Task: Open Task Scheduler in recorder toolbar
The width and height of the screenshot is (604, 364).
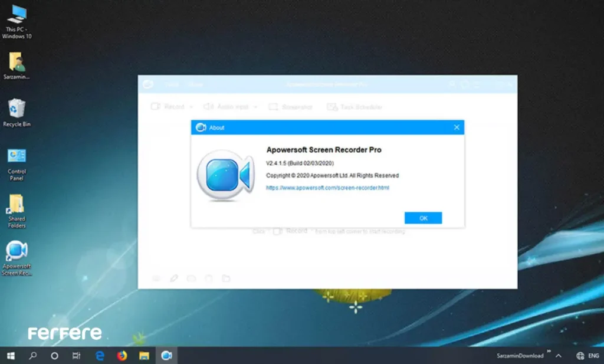Action: click(354, 107)
